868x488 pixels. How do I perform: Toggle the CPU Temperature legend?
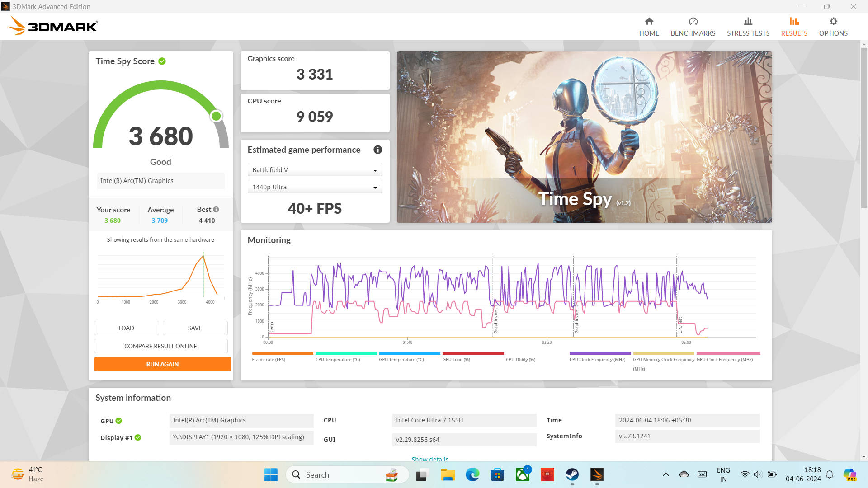point(346,357)
